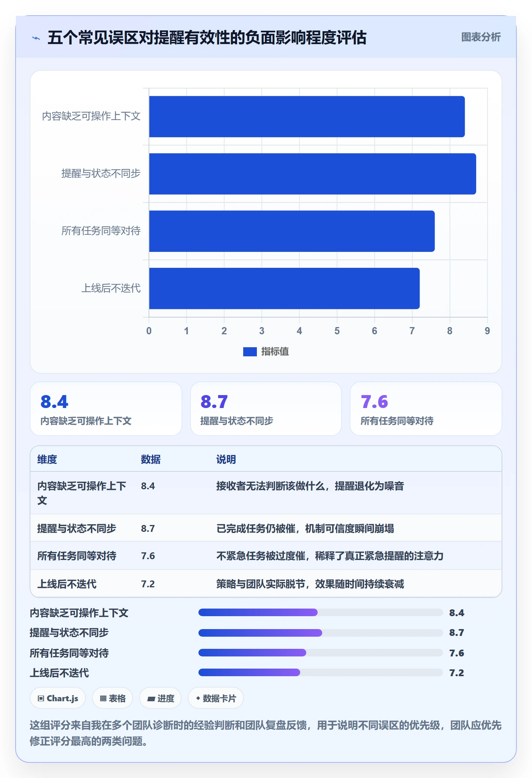Open the 8.7 data card
The image size is (532, 778).
click(x=266, y=409)
